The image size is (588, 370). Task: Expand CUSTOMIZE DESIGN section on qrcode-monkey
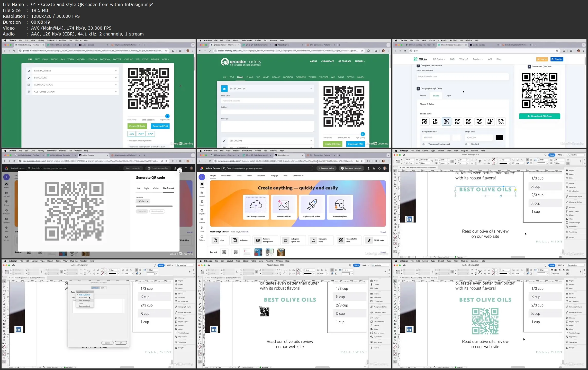click(72, 92)
